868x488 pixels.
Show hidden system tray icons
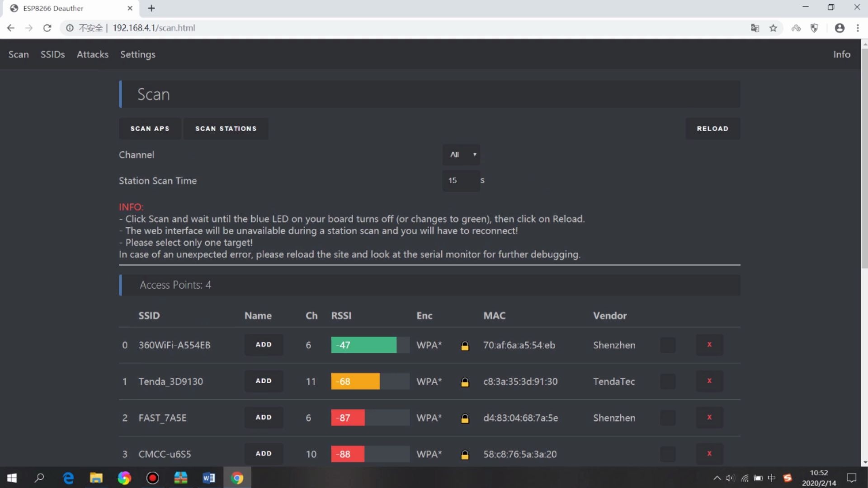[717, 478]
